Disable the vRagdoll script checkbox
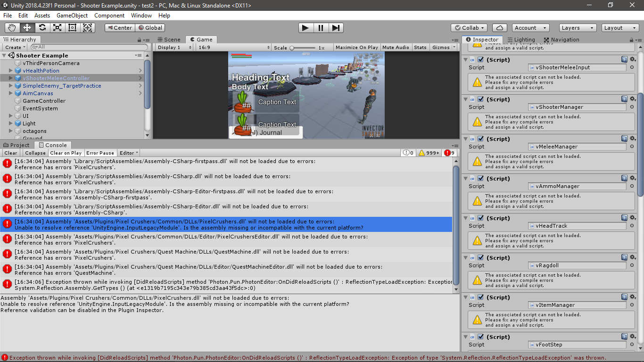Image resolution: width=644 pixels, height=362 pixels. point(480,258)
